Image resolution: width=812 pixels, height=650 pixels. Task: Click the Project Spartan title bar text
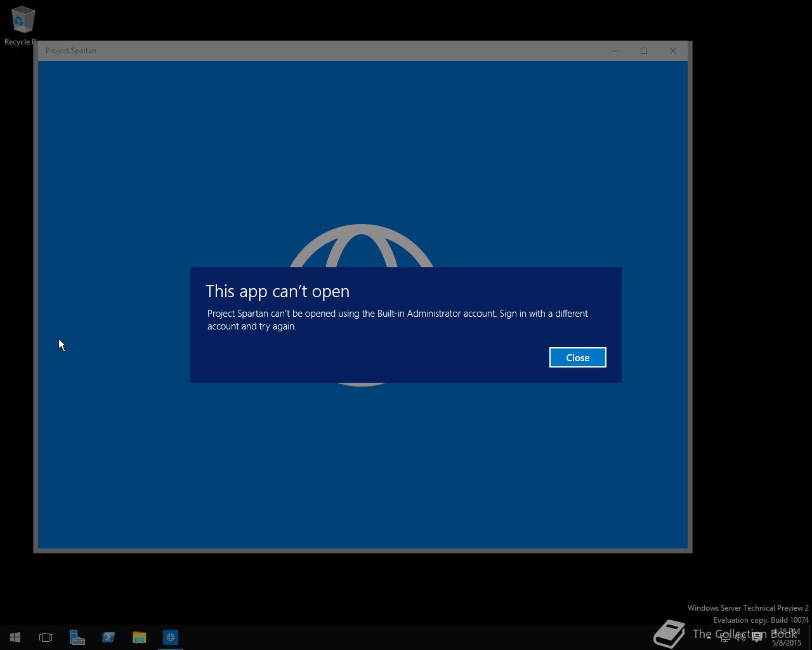(x=71, y=51)
